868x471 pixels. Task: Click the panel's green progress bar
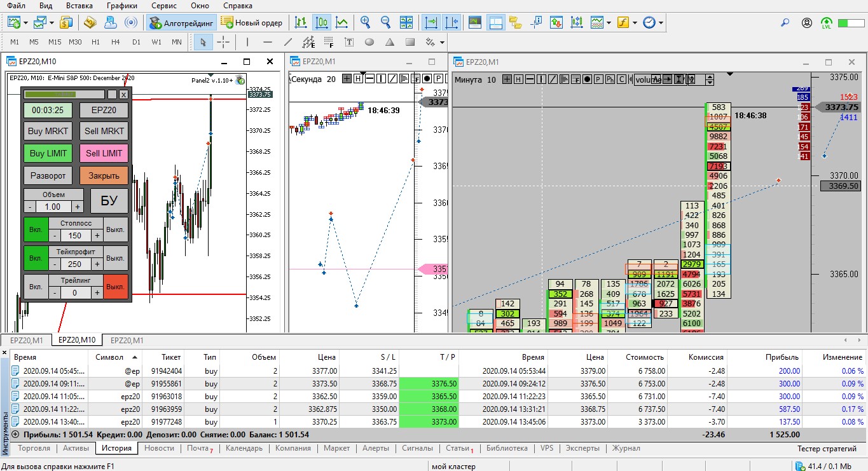pos(50,94)
